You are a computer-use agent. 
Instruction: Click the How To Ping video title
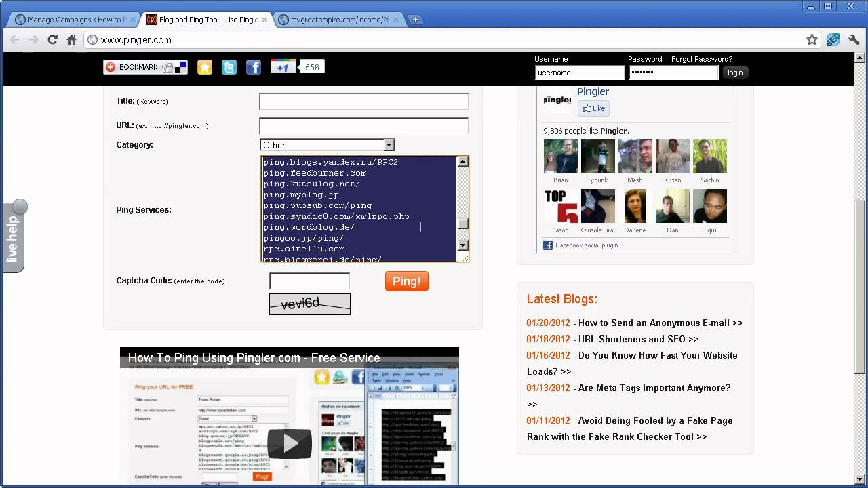click(254, 358)
